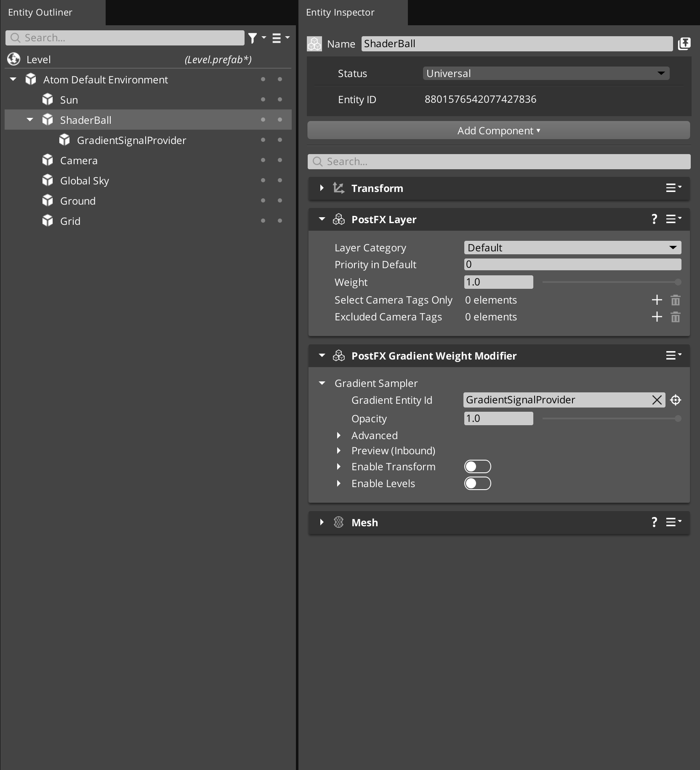Click the Add Component button

498,131
